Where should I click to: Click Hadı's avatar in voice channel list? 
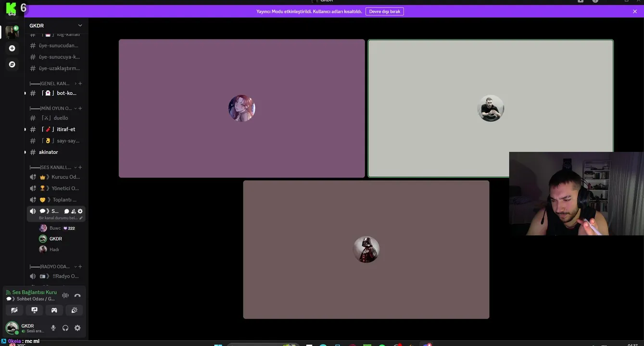point(43,249)
